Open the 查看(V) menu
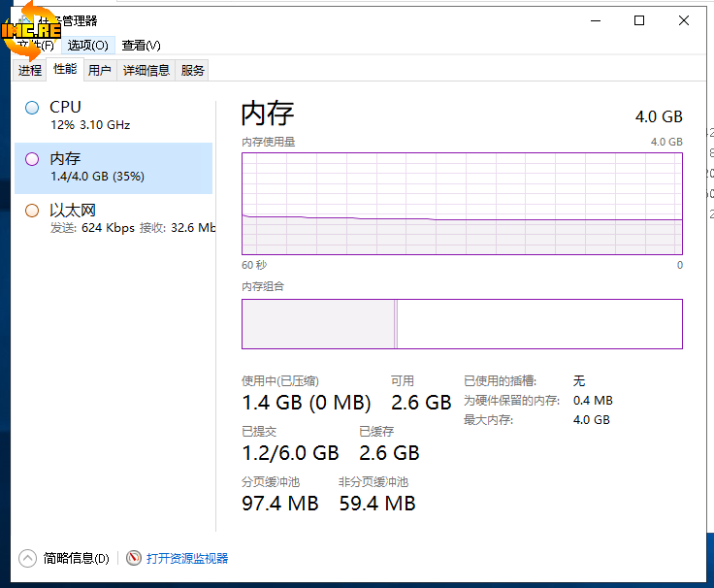 click(x=141, y=45)
